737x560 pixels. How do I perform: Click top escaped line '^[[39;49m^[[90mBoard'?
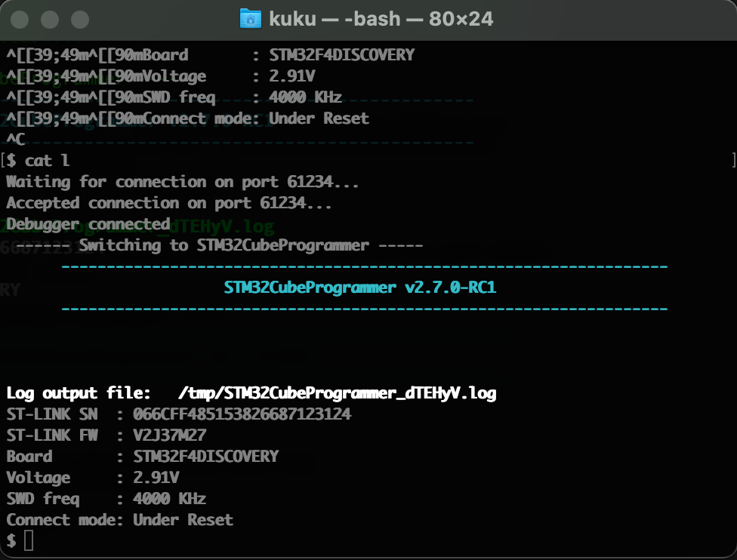click(x=97, y=55)
